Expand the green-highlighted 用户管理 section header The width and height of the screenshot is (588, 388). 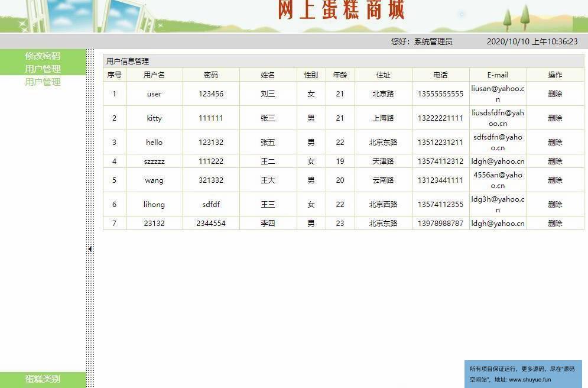tap(43, 69)
